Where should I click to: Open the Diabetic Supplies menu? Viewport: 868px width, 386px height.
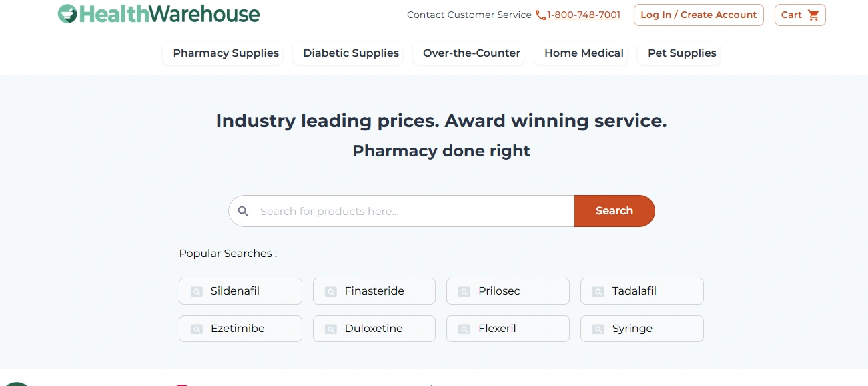(351, 53)
